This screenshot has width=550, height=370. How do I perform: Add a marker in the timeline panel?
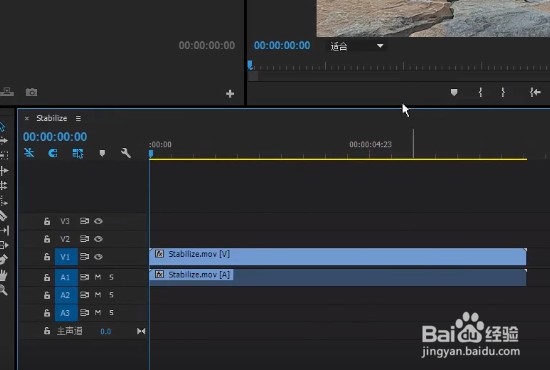click(x=102, y=153)
